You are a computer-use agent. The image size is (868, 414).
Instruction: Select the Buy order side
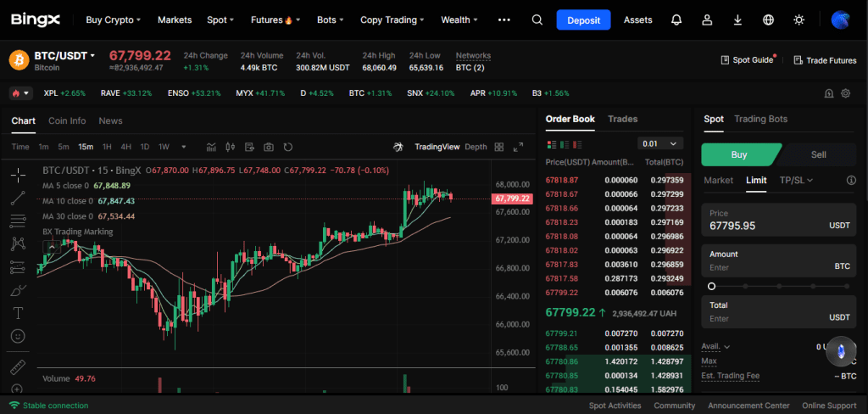(739, 154)
